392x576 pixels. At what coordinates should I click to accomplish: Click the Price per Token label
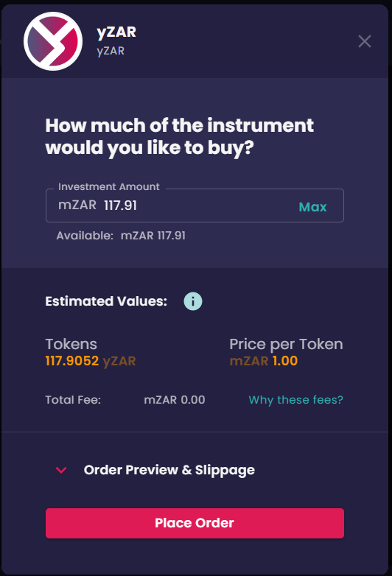pyautogui.click(x=286, y=344)
